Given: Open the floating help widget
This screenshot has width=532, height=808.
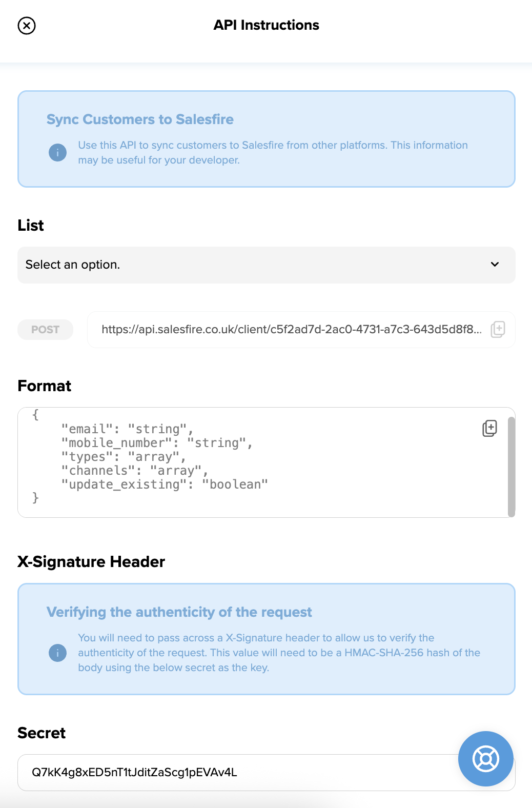Looking at the screenshot, I should coord(485,759).
